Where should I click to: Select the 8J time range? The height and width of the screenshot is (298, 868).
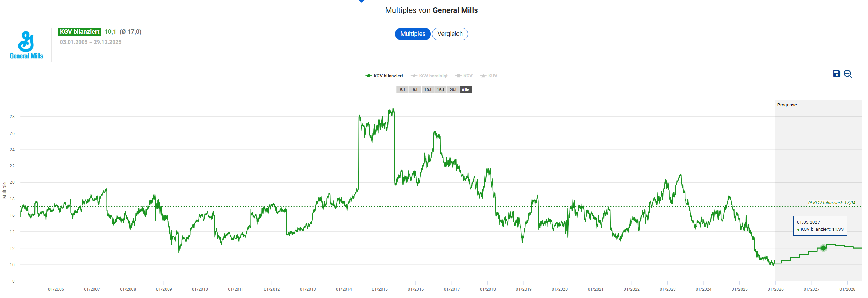click(415, 90)
